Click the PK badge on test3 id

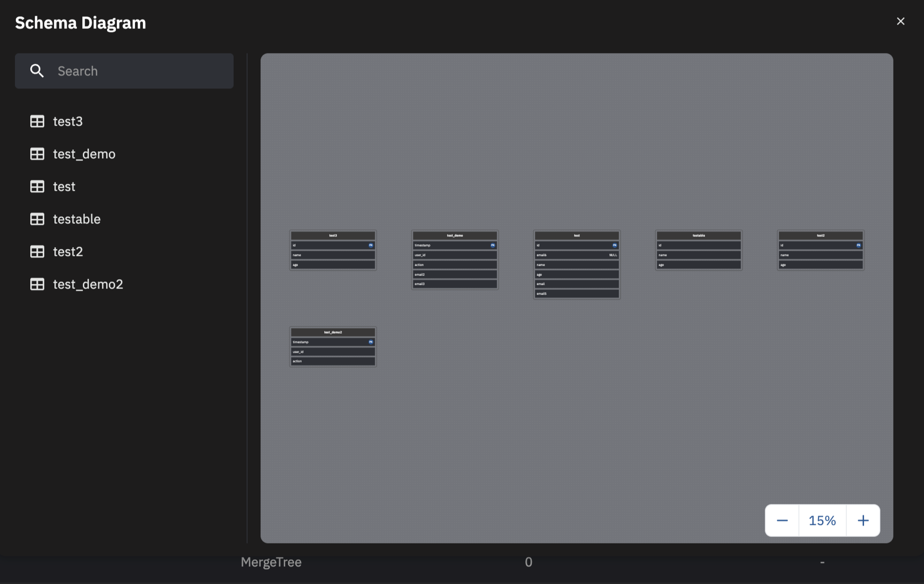click(371, 245)
